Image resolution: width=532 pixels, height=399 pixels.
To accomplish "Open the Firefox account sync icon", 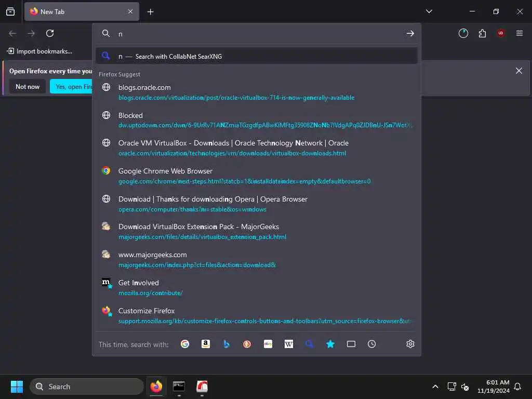I will 463,33.
